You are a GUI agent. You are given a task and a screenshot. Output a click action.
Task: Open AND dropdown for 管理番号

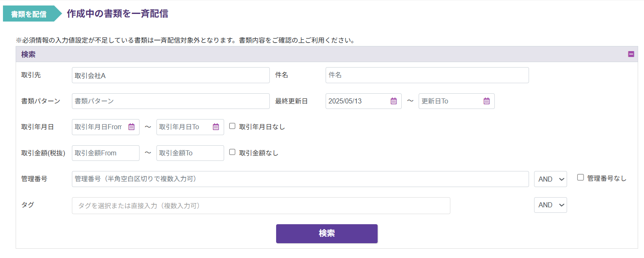pos(550,179)
